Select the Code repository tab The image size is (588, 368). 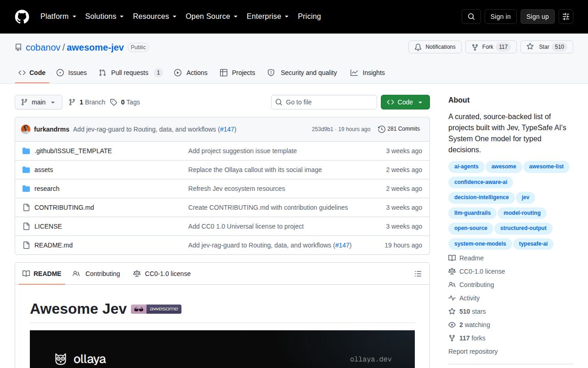(x=32, y=73)
